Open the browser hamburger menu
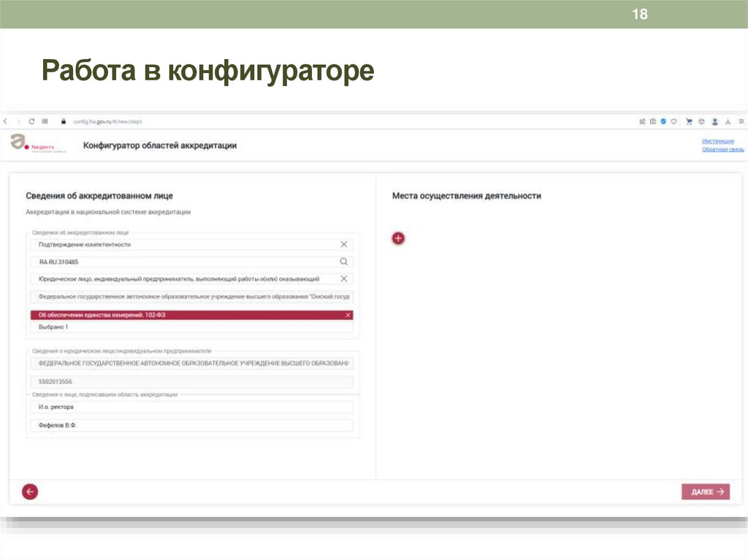 [x=741, y=122]
